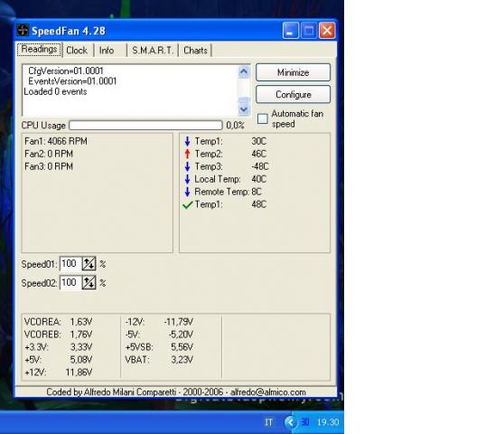Click the -5V -5,20V reading
Screen dimensions: 504x434
click(159, 335)
